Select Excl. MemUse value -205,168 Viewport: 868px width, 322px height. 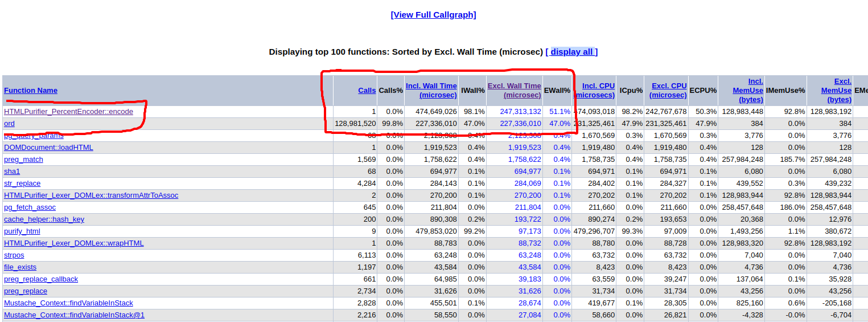point(836,303)
